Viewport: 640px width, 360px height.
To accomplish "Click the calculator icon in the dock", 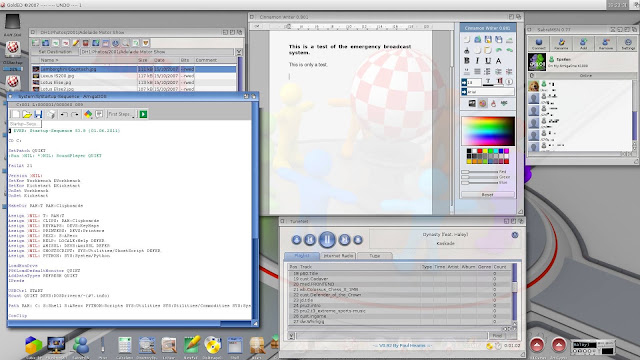I will (124, 345).
